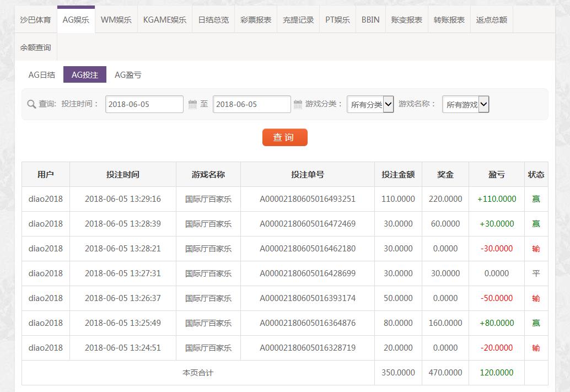Click the magnifier query icon
Image resolution: width=570 pixels, height=392 pixels.
point(31,104)
